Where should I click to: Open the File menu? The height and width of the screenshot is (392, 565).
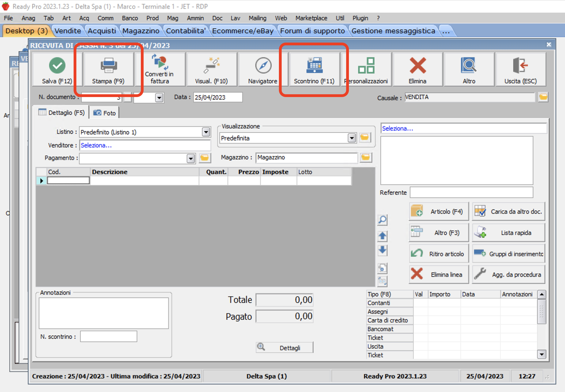coord(8,18)
